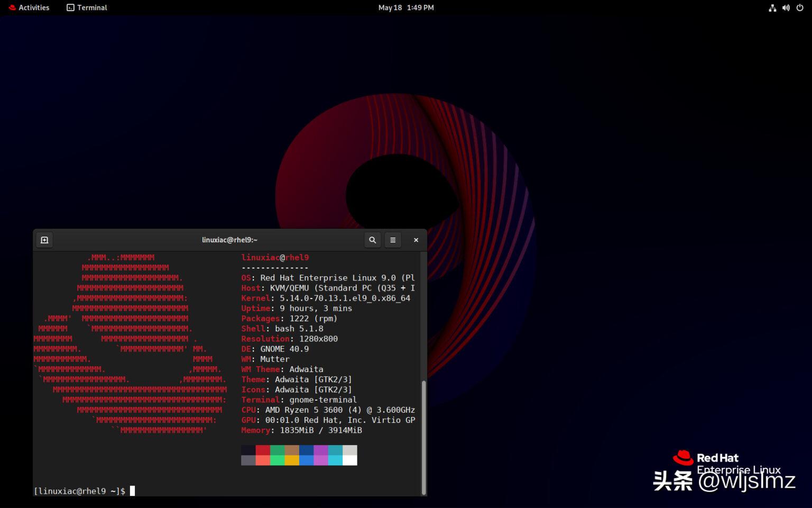
Task: Click the purple color block in the top row
Action: 321,450
